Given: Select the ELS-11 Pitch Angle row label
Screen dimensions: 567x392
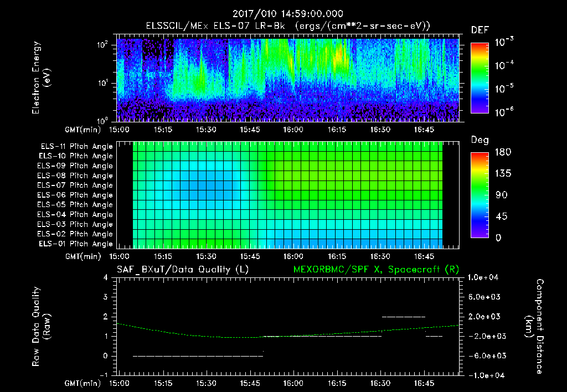Looking at the screenshot, I should pos(76,147).
